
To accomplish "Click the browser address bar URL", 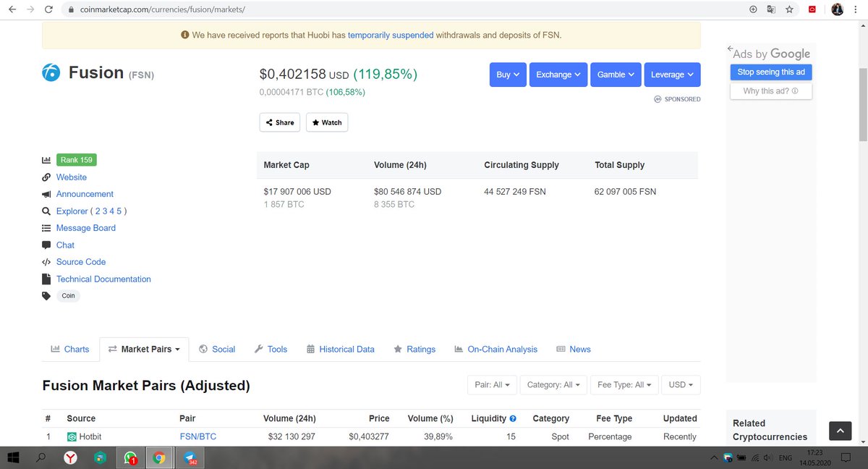I will pyautogui.click(x=163, y=10).
